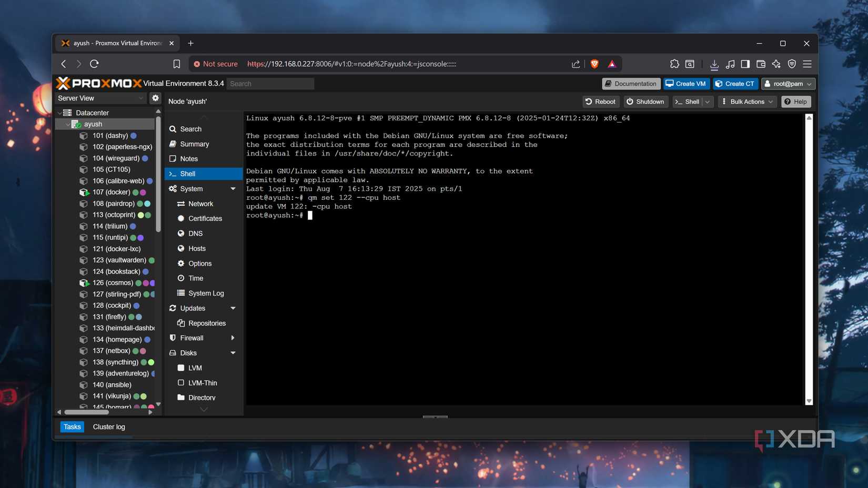Click the Create VM button

click(x=686, y=83)
